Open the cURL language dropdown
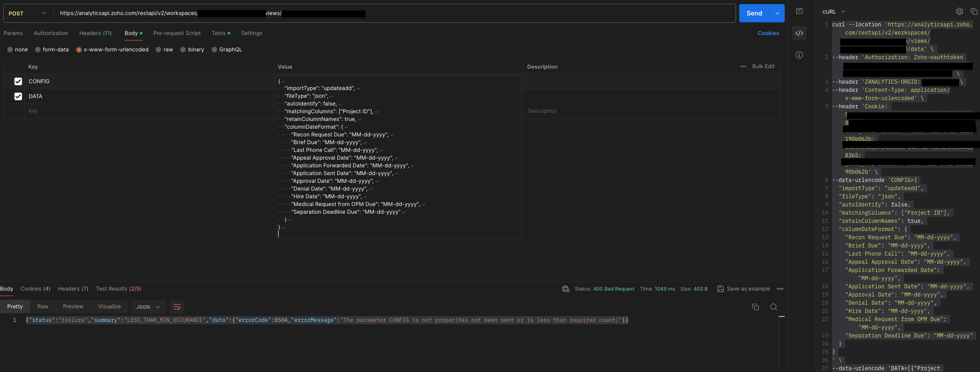 pos(834,12)
